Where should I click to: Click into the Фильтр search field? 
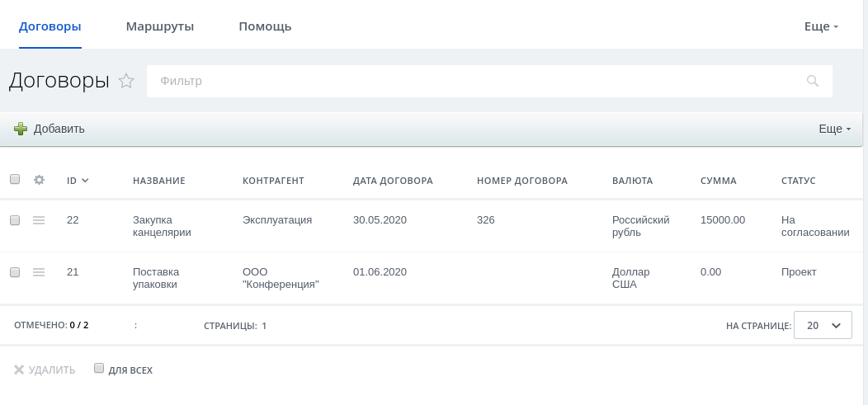tap(470, 81)
